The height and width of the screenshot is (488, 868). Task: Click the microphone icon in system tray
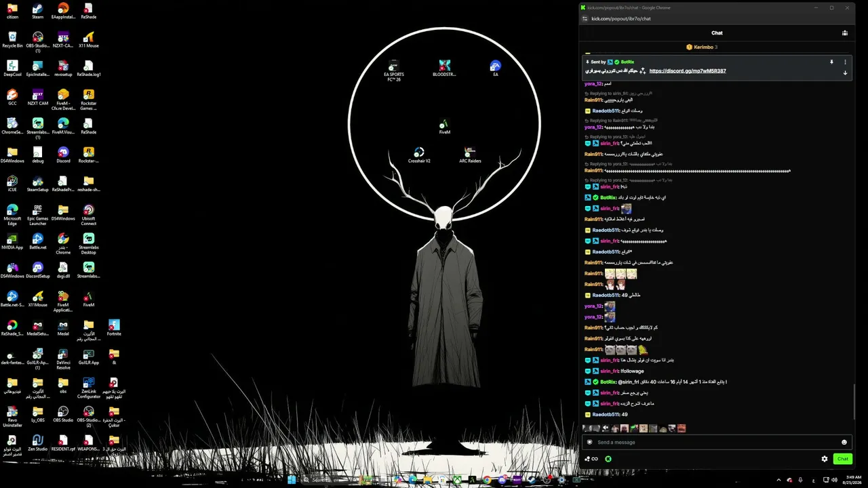point(800,480)
